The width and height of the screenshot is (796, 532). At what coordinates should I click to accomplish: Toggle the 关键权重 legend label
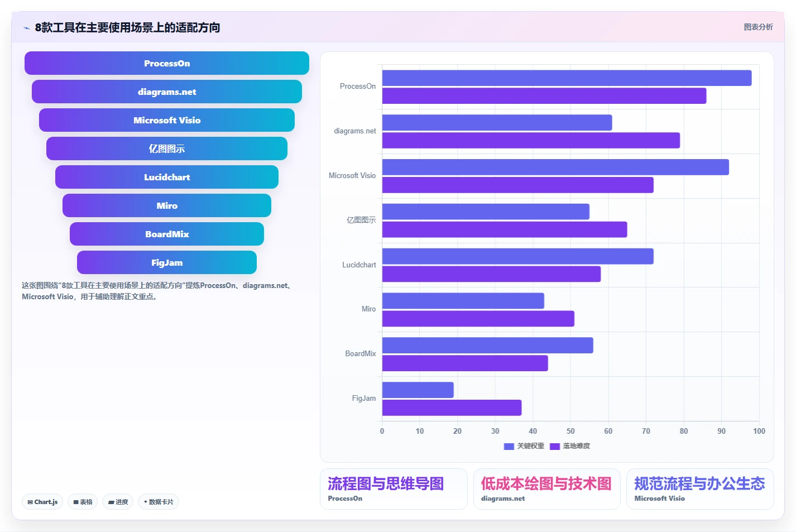pos(530,446)
